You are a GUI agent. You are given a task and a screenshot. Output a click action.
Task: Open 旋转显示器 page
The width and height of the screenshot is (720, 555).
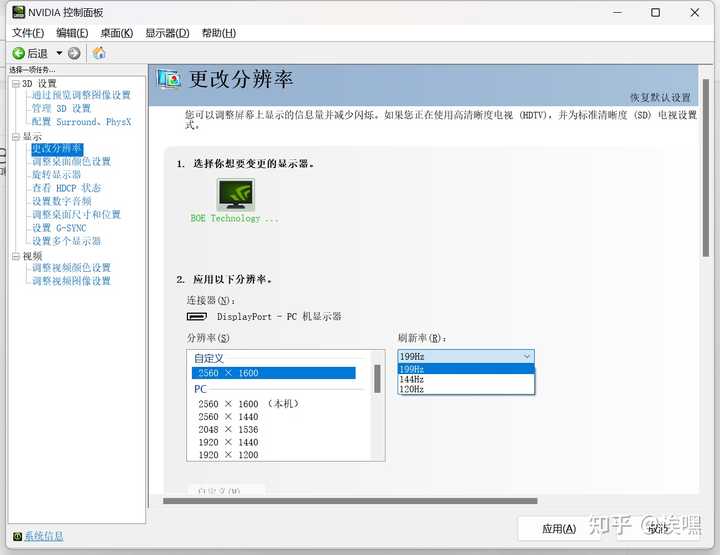pyautogui.click(x=56, y=174)
